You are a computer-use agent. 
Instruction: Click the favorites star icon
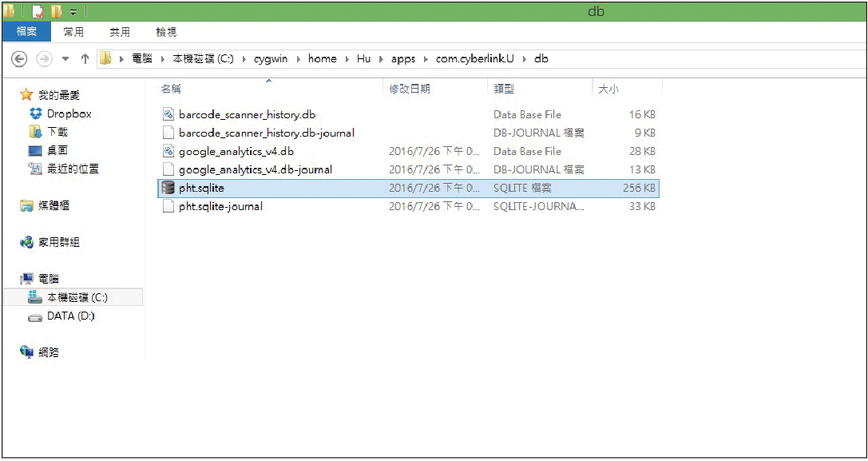coord(26,95)
